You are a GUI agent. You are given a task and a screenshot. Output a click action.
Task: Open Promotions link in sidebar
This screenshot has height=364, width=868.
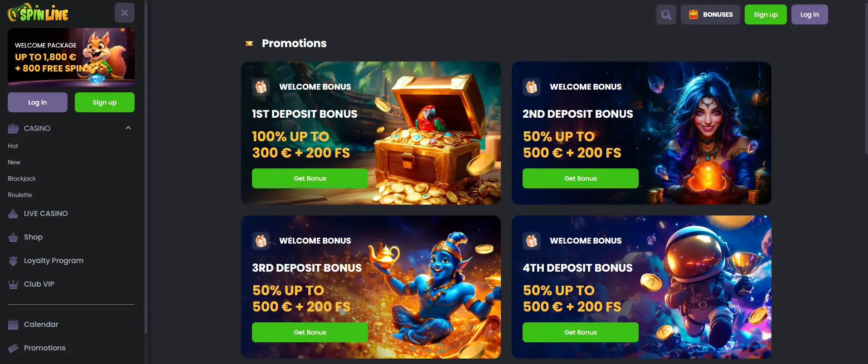45,348
